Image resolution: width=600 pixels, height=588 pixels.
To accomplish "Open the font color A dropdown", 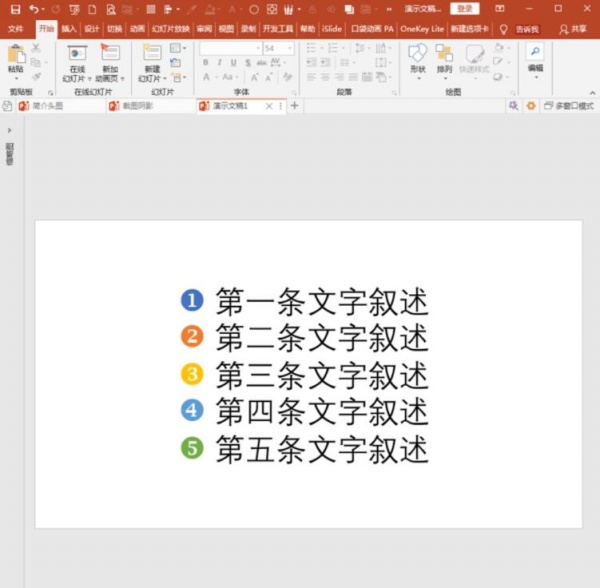I will (216, 77).
